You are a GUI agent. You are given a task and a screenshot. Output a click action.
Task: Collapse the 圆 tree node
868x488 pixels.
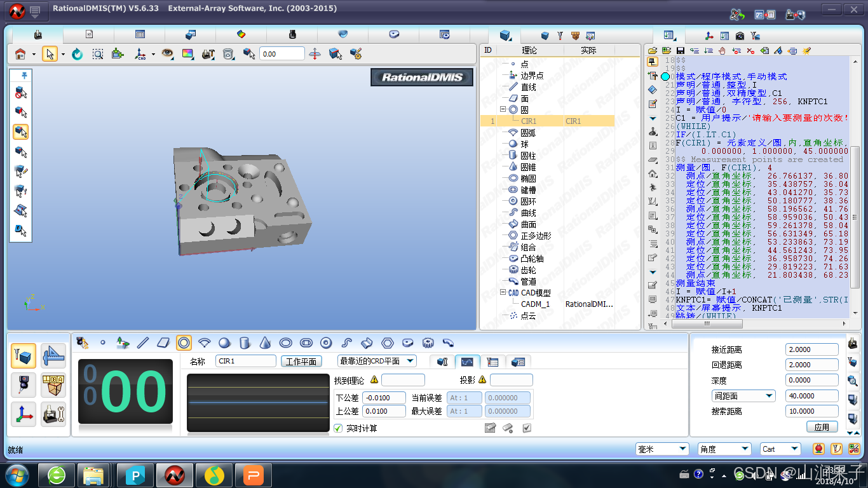point(503,109)
